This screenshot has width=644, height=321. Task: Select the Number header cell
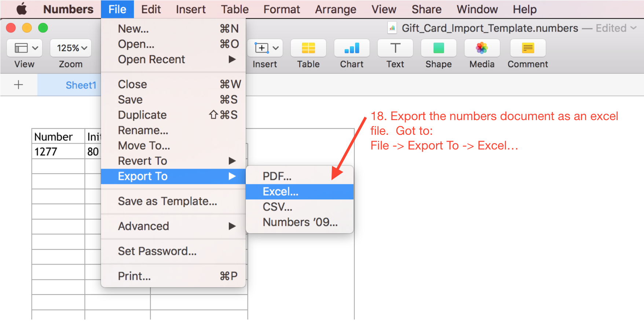coord(58,136)
